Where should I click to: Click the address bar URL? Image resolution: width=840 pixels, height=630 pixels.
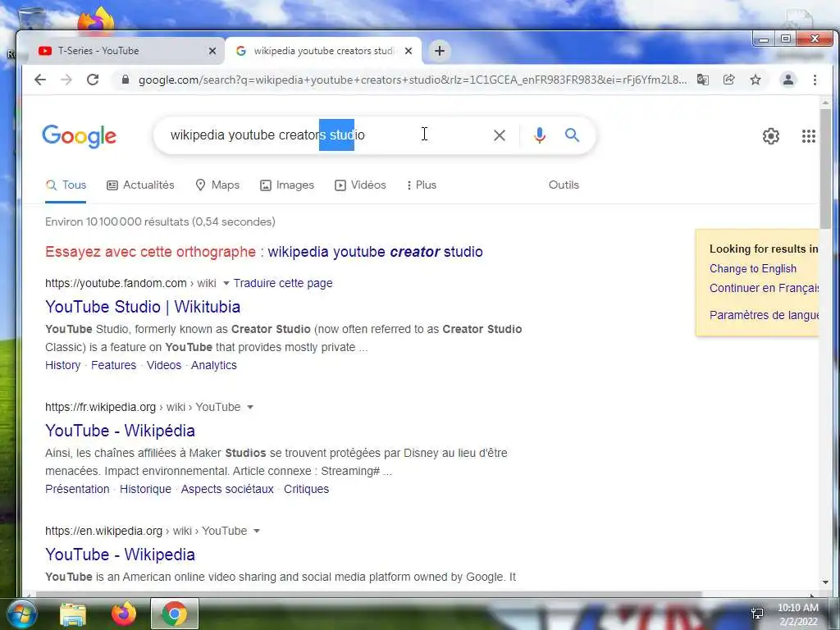(413, 80)
